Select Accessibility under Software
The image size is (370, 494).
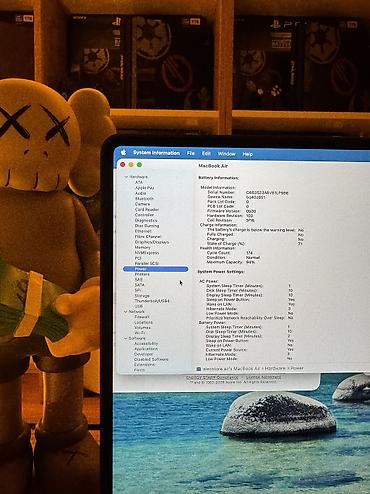point(146,343)
